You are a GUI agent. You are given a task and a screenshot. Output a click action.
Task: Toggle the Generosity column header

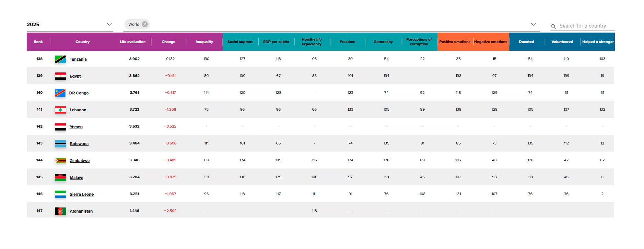pyautogui.click(x=383, y=42)
